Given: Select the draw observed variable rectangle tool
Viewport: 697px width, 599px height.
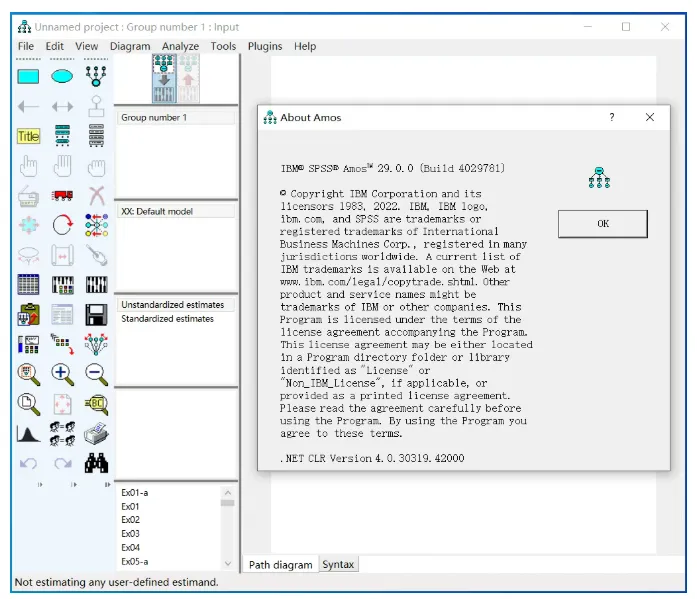Looking at the screenshot, I should [x=28, y=76].
